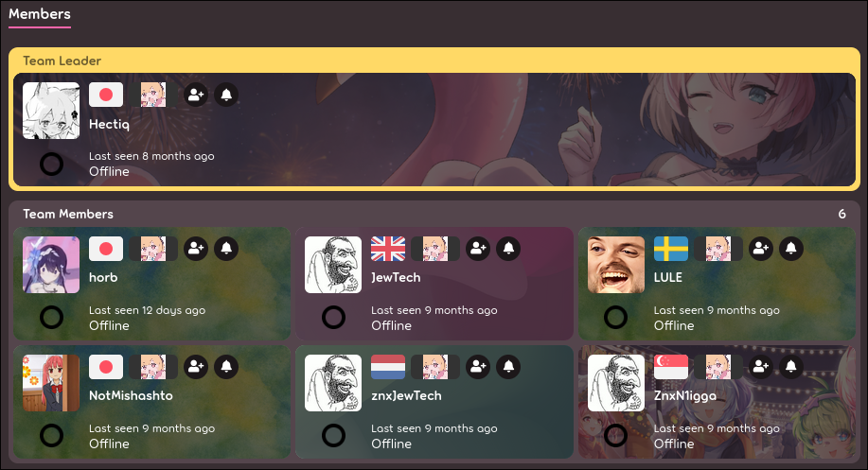The width and height of the screenshot is (868, 470).
Task: Click the United Kingdom flag icon
Action: (x=388, y=249)
